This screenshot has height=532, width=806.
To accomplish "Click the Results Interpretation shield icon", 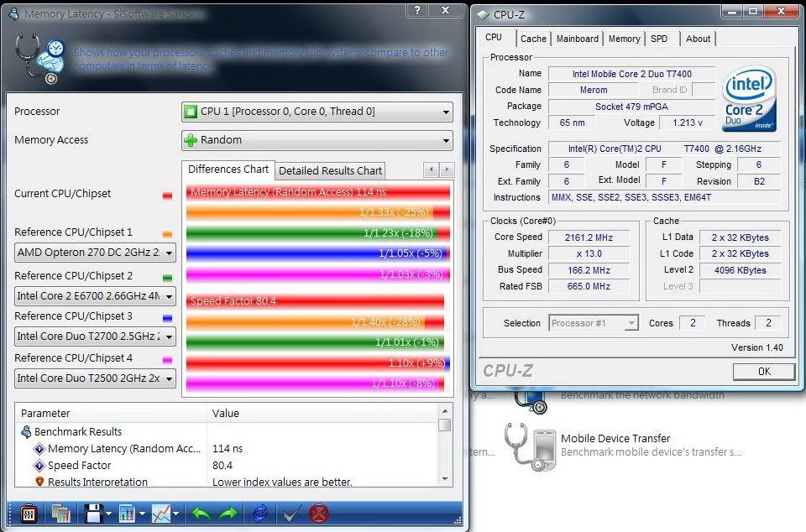I will coord(39,482).
